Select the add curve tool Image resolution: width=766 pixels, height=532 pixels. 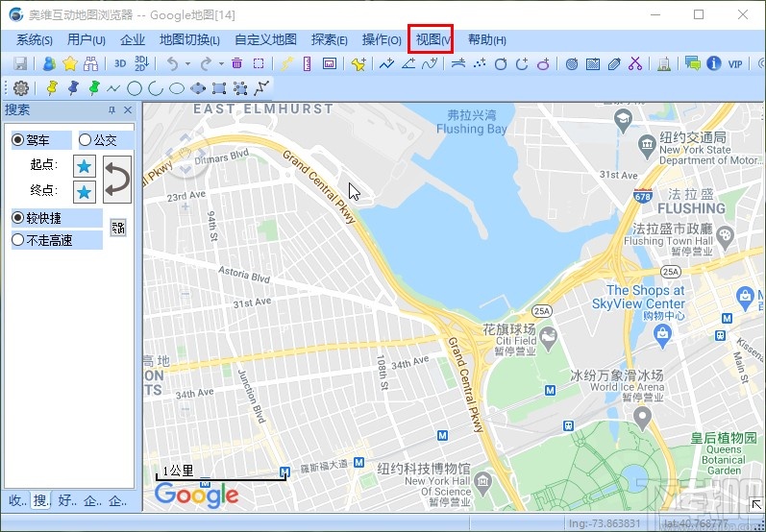430,63
